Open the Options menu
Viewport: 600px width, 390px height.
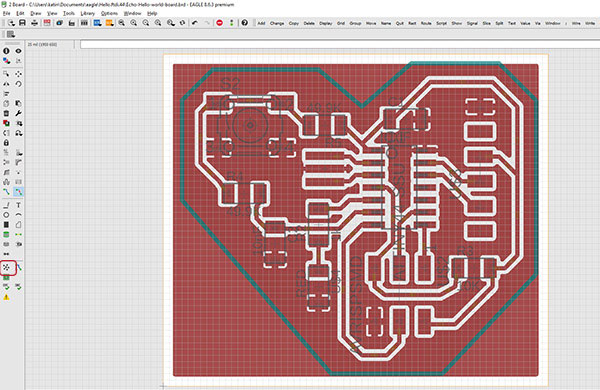click(109, 13)
